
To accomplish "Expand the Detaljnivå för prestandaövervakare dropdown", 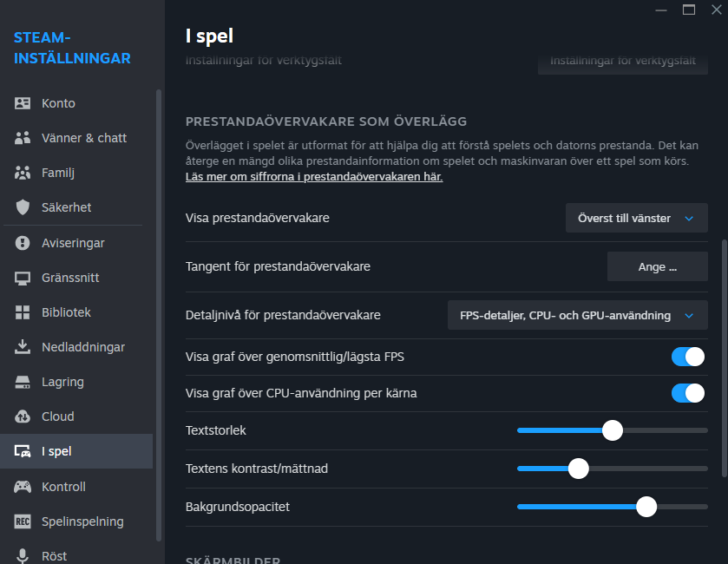I will click(x=577, y=316).
